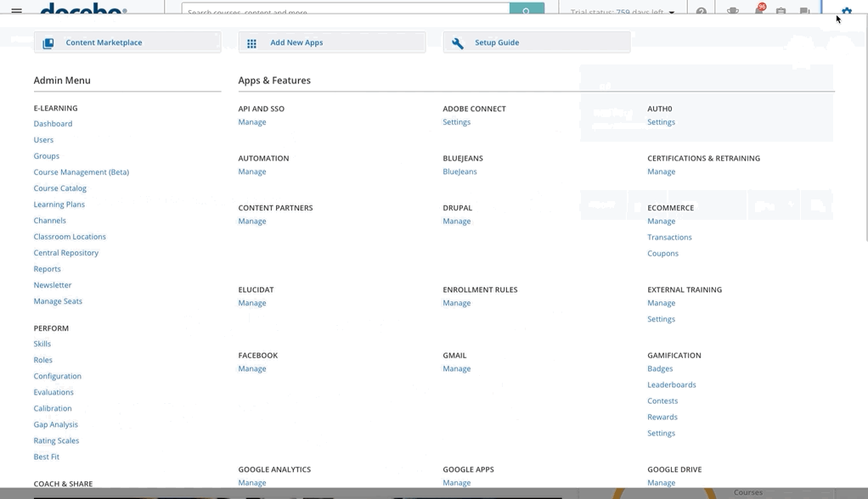Screen dimensions: 868x499
Task: Open Course Catalog
Action: (x=60, y=188)
